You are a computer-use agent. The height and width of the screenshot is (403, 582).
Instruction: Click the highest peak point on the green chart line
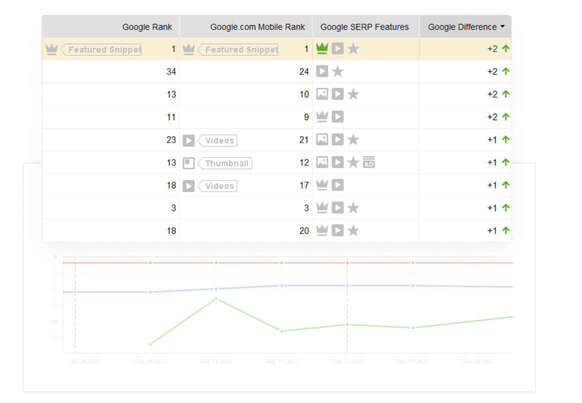216,298
